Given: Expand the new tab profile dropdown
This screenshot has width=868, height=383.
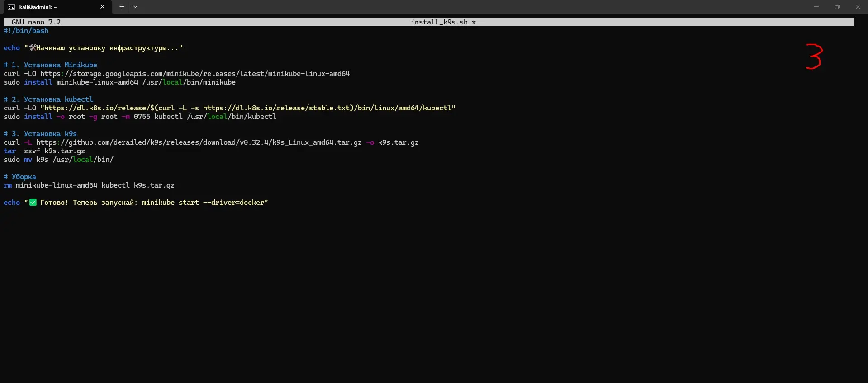Looking at the screenshot, I should tap(135, 7).
